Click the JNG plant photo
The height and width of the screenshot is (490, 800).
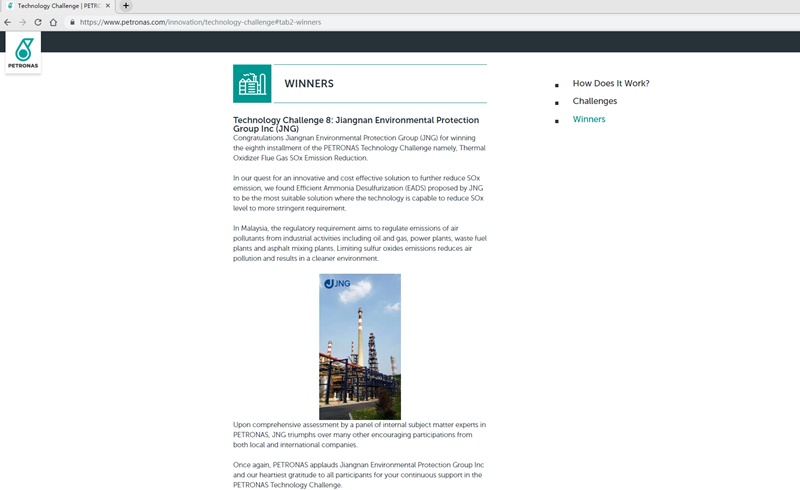[x=360, y=360]
